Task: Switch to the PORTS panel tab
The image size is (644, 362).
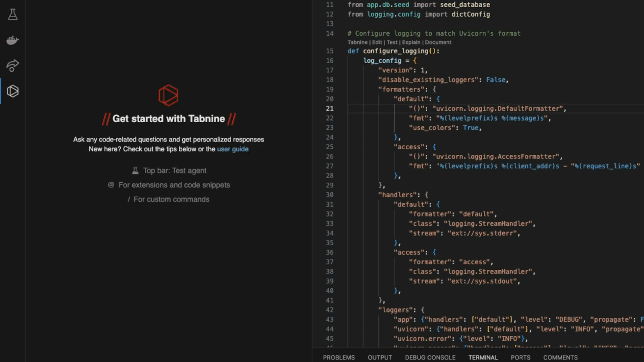Action: pos(520,358)
